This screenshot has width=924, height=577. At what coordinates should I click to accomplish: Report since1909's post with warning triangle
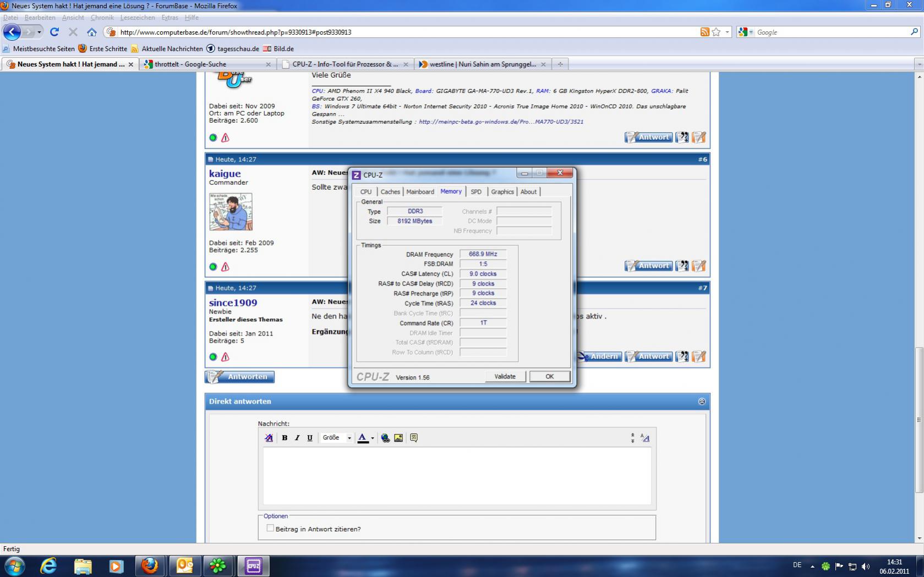[225, 357]
